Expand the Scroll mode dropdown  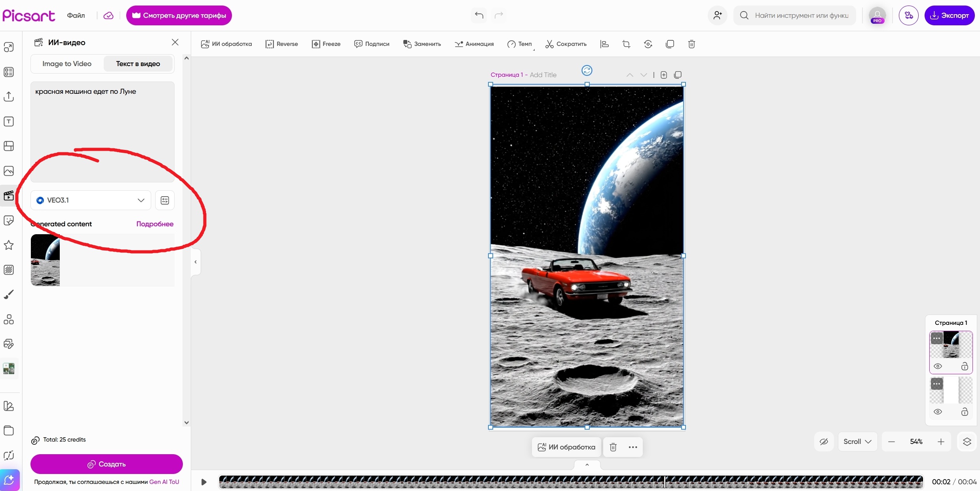point(857,442)
